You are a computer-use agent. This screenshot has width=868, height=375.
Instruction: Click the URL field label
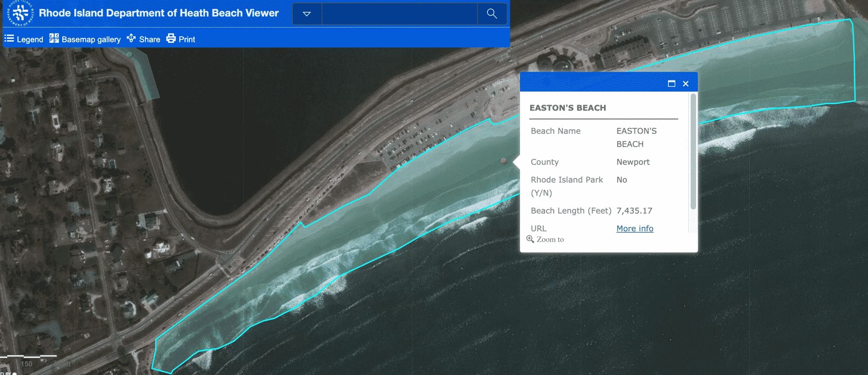[x=538, y=228]
